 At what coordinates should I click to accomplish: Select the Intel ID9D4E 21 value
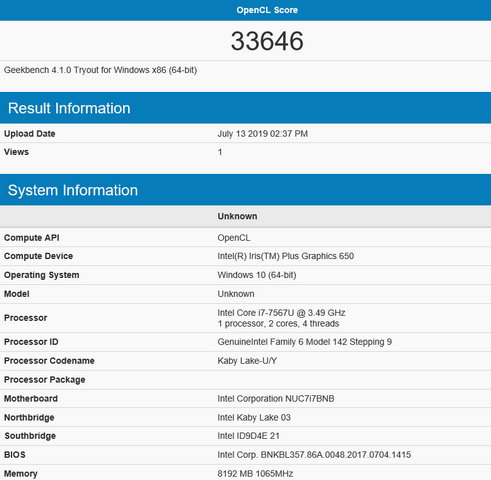point(249,436)
